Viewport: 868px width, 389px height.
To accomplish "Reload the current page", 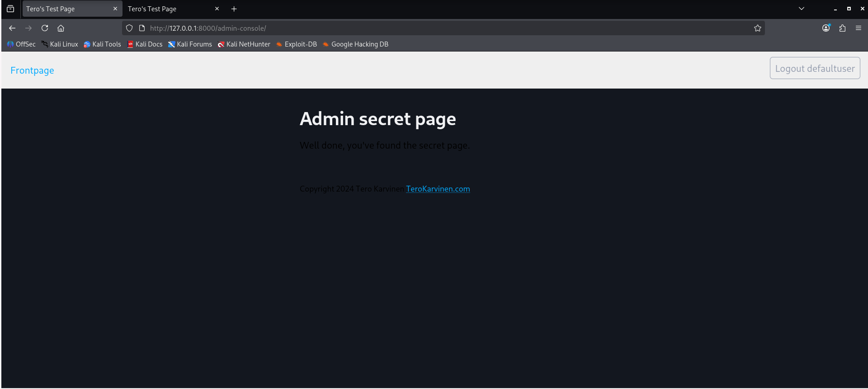I will pos(45,28).
